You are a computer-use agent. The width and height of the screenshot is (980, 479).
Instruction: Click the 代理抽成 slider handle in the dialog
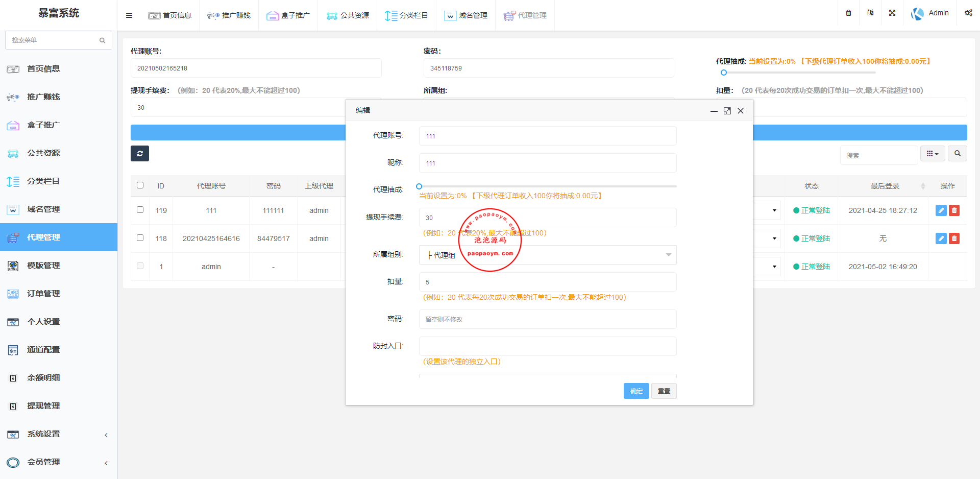(419, 186)
